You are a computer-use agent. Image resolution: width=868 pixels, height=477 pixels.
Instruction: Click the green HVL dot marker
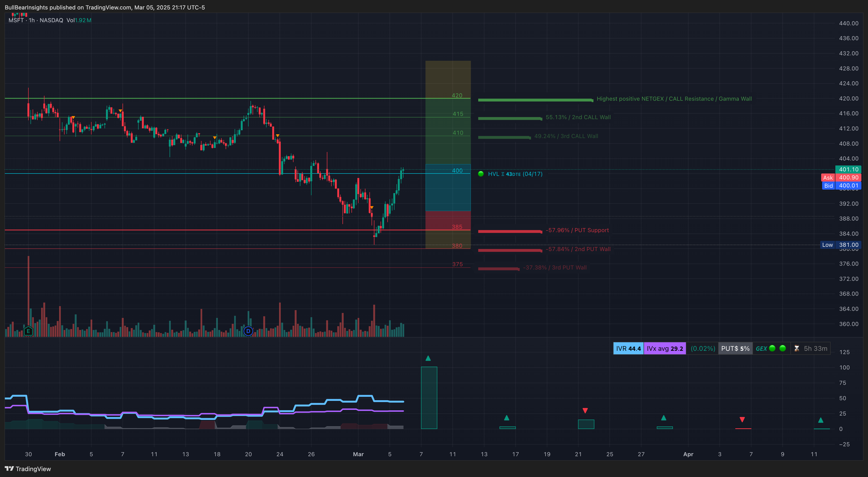pyautogui.click(x=481, y=174)
